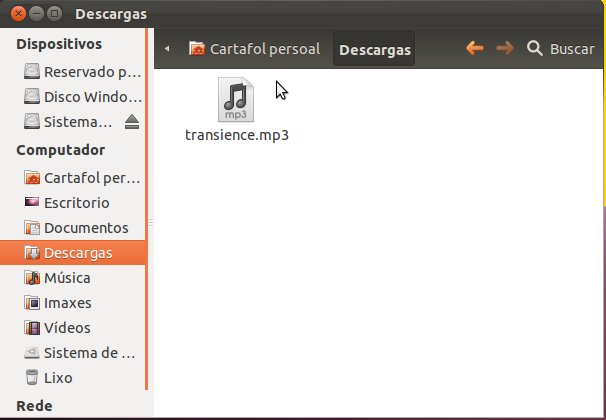Open search with the magnifier icon
Screen dimensions: 606x420
click(535, 49)
